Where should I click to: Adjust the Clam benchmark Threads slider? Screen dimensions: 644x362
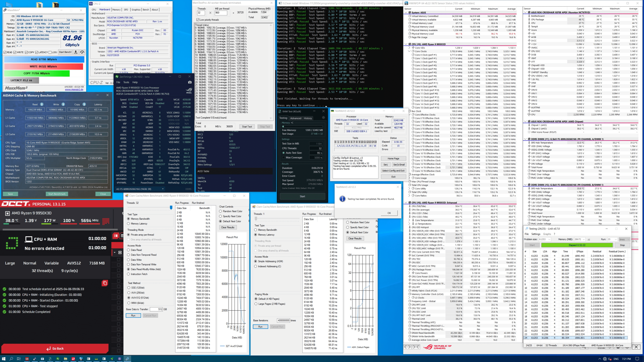tap(171, 208)
